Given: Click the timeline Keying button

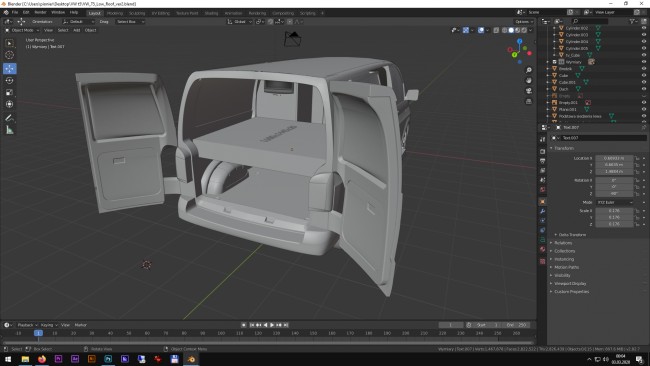Looking at the screenshot, I should click(x=48, y=325).
